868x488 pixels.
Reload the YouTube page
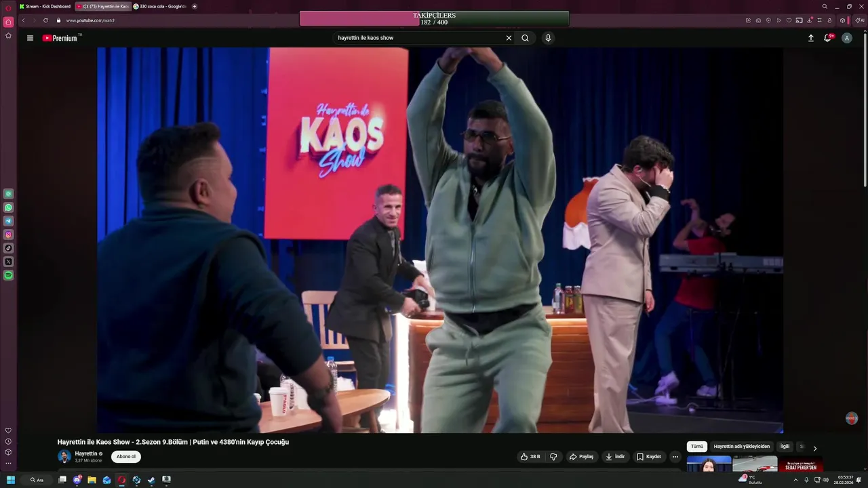click(45, 20)
